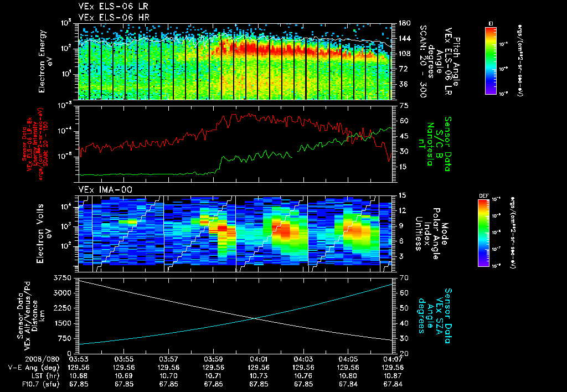
Task: Click the '03:59' time tick label
Action: (213, 360)
